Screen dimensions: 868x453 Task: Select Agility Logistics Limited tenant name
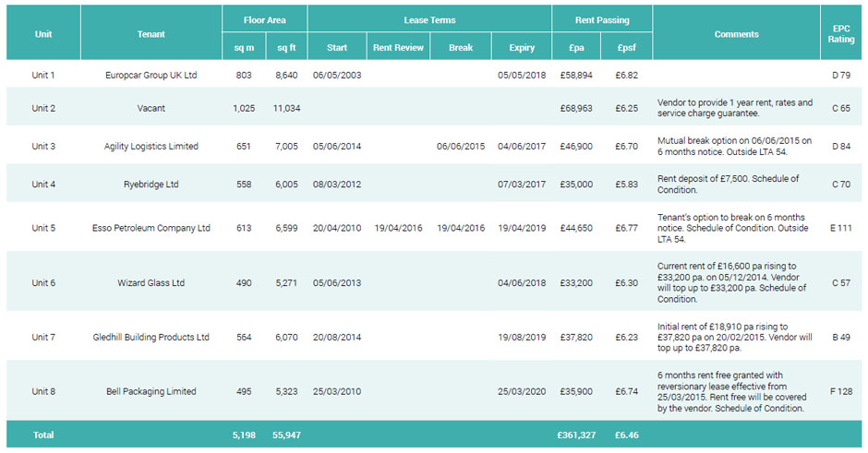(151, 146)
